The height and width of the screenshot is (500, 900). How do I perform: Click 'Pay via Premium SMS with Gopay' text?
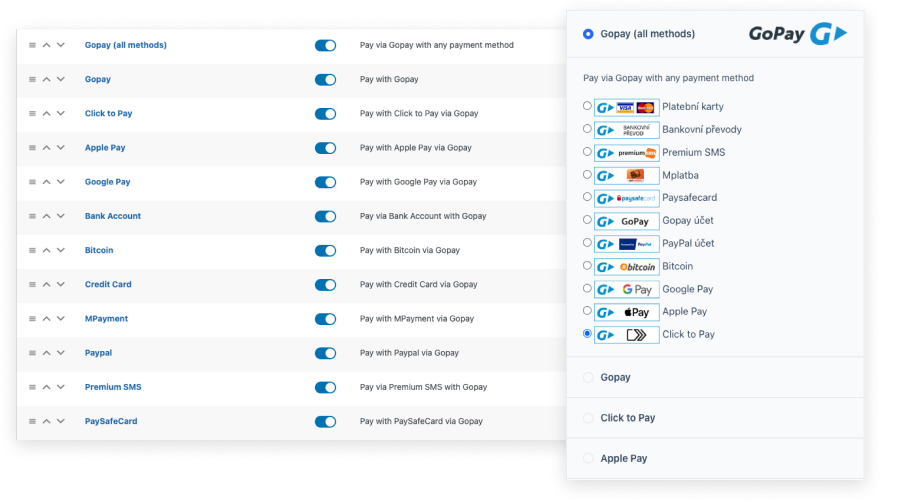click(x=424, y=387)
